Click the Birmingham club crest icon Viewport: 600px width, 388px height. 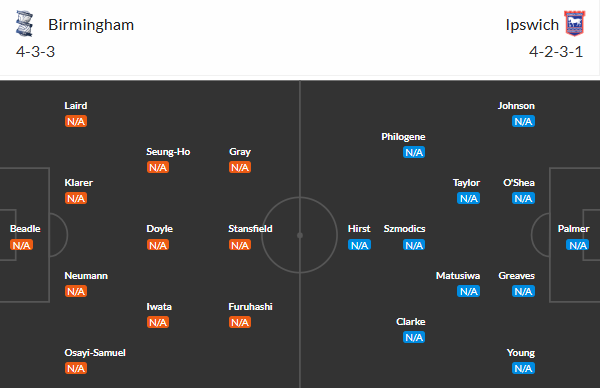pos(24,24)
